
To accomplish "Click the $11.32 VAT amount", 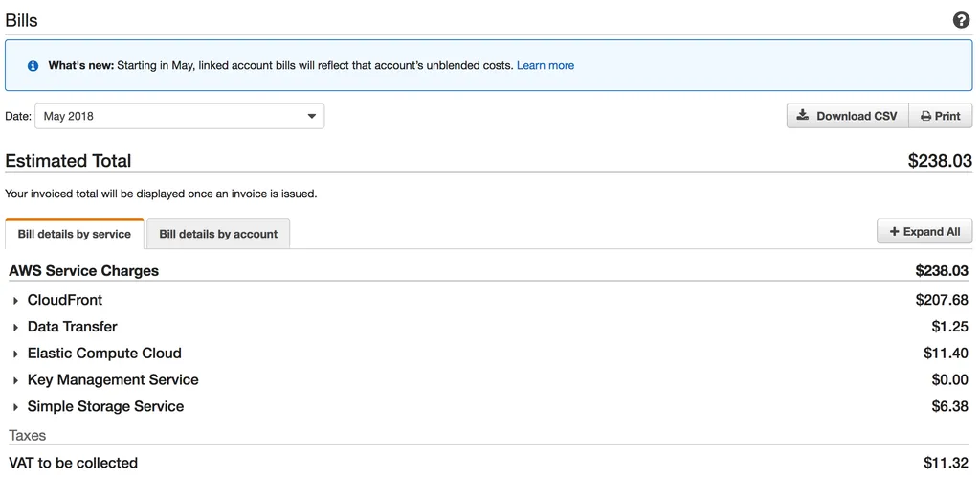I will (x=947, y=463).
